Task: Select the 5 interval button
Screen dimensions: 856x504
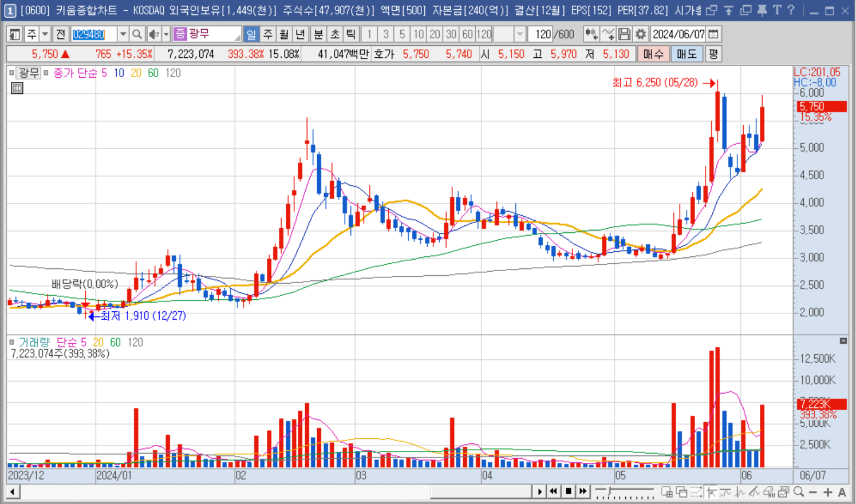Action: [402, 34]
